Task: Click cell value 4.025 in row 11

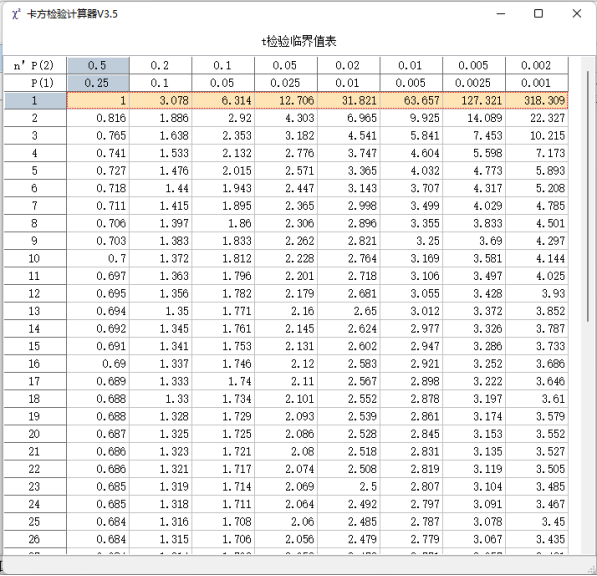Action: point(537,276)
